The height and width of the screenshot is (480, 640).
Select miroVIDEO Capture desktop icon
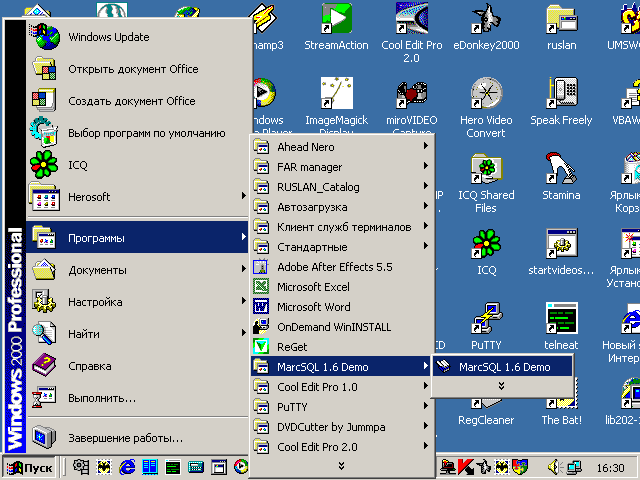click(411, 107)
